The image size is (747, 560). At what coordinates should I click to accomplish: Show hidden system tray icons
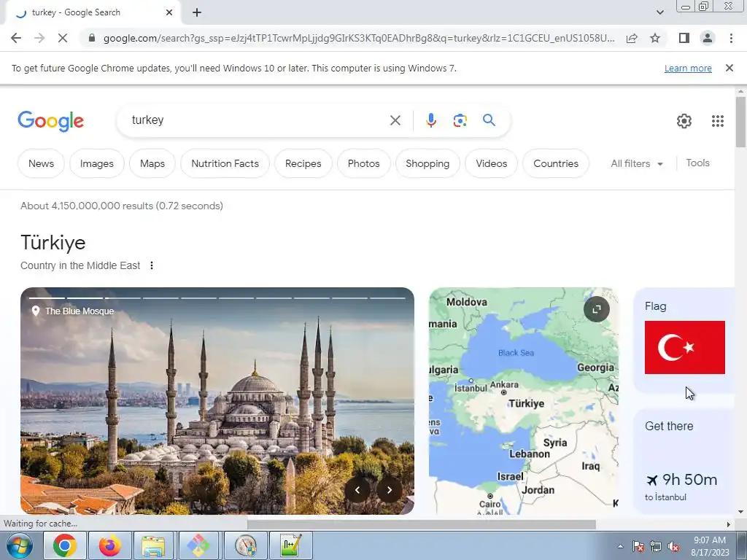(620, 546)
